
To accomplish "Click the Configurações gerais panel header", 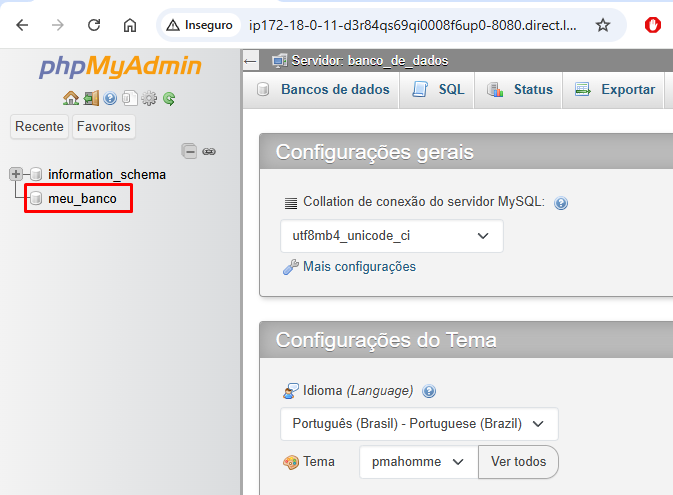I will coord(466,152).
